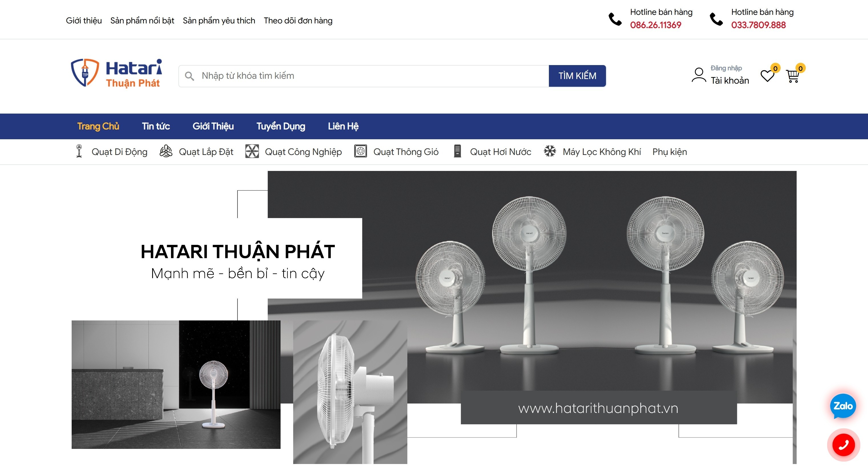
Task: Click the TÌM KIẾM search button
Action: [577, 76]
